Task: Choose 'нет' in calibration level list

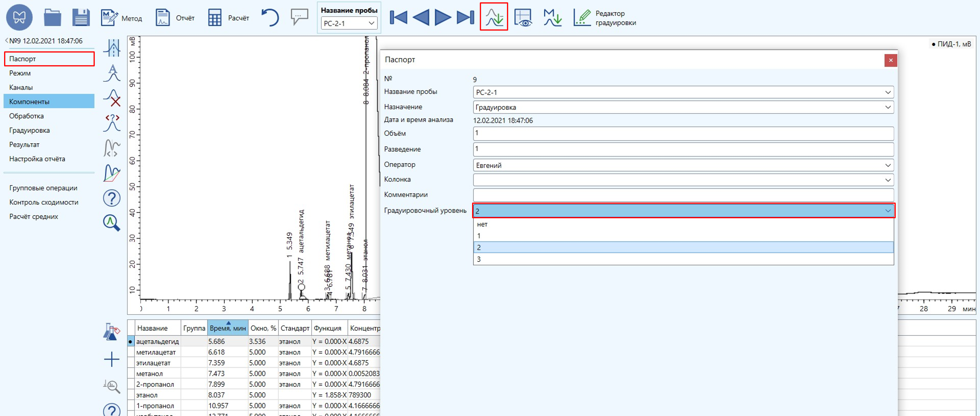Action: [683, 224]
